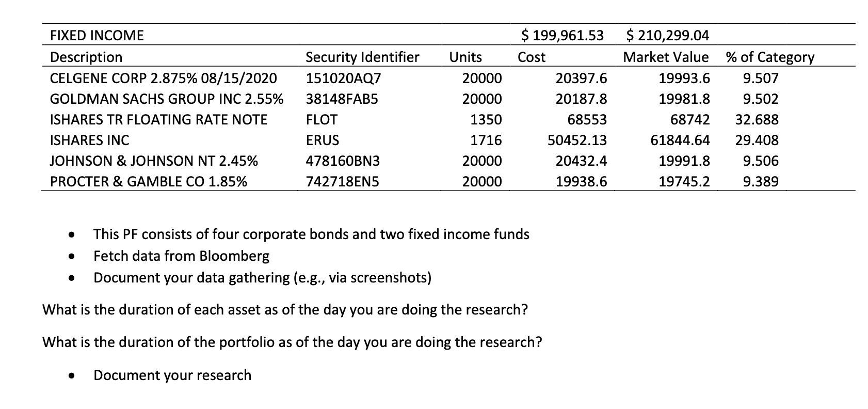This screenshot has width=868, height=409.
Task: Select identifier 478160BN3 for Johnson & Johnson
Action: [343, 161]
